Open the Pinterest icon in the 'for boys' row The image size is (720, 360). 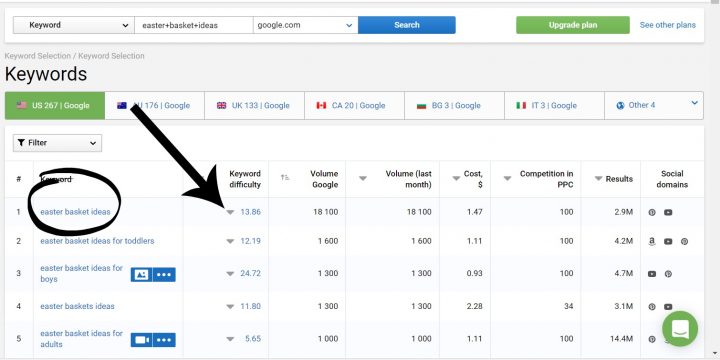pyautogui.click(x=668, y=274)
